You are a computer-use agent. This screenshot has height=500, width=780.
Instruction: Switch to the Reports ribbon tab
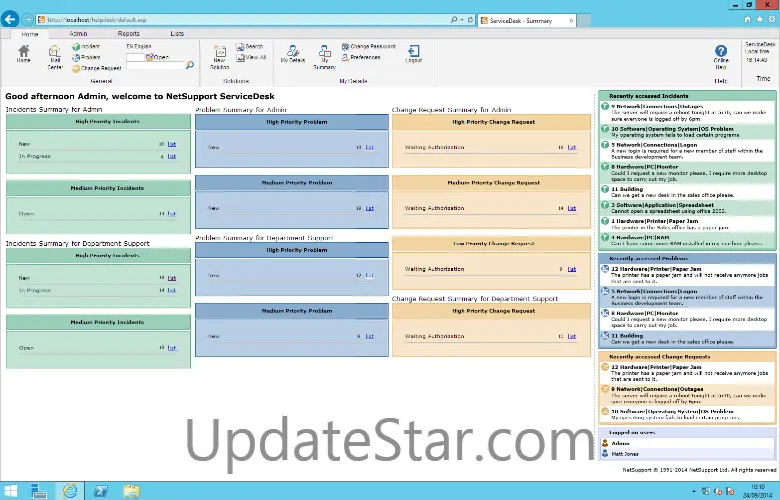click(128, 34)
